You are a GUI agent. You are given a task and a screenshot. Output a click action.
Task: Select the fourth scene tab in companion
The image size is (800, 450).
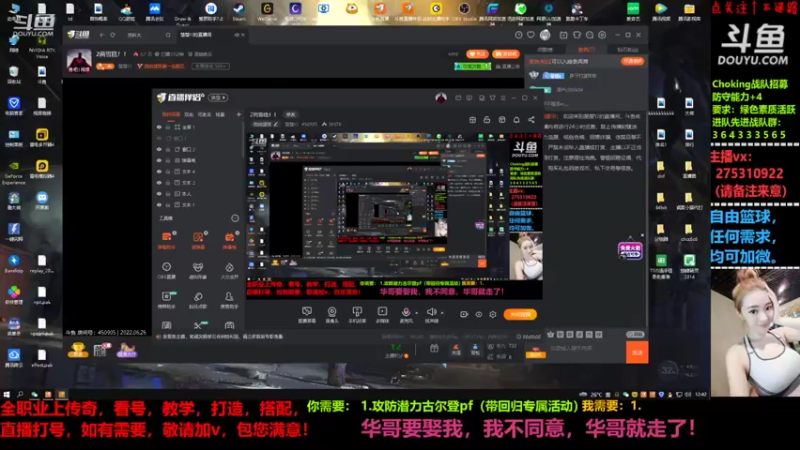pyautogui.click(x=220, y=115)
